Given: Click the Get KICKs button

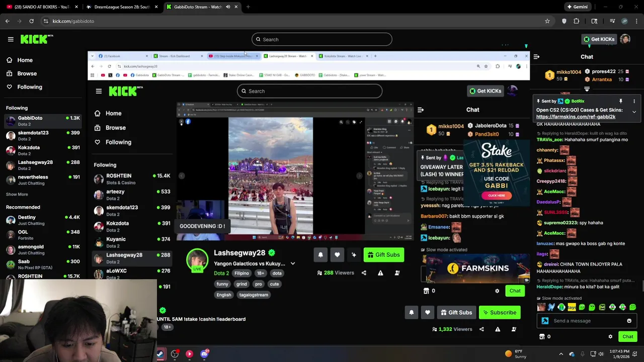Looking at the screenshot, I should click(599, 39).
